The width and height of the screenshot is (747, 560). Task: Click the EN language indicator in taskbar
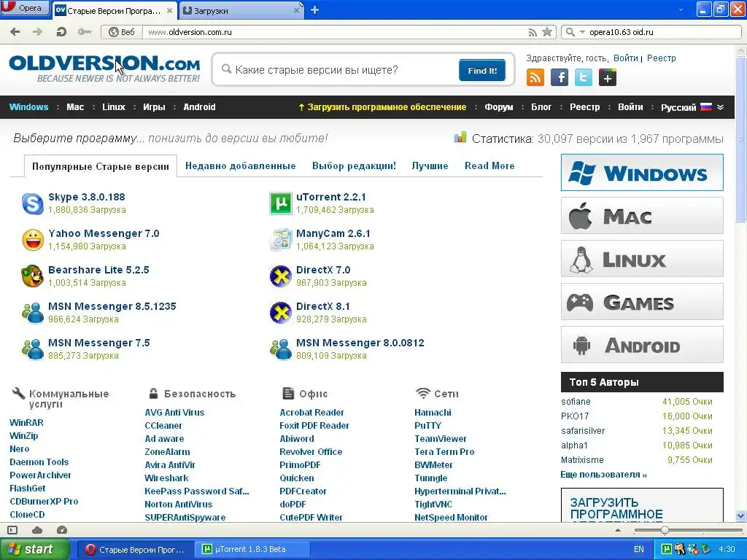coord(639,549)
